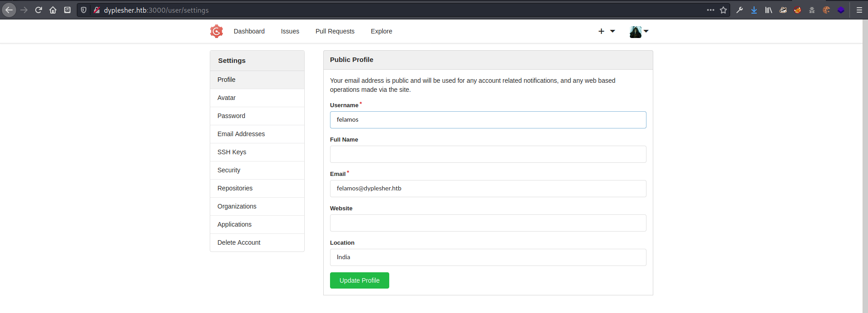The width and height of the screenshot is (868, 313).
Task: Open the browser downloads arrow
Action: pyautogui.click(x=754, y=10)
